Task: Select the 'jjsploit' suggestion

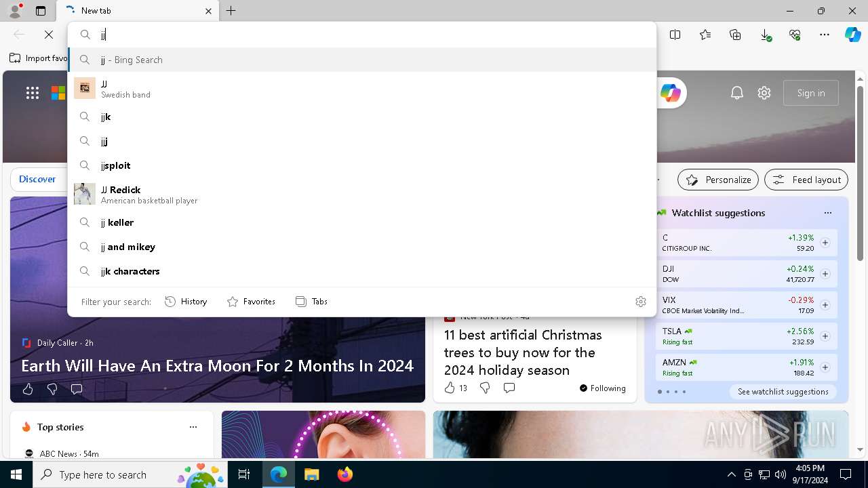Action: 362,165
